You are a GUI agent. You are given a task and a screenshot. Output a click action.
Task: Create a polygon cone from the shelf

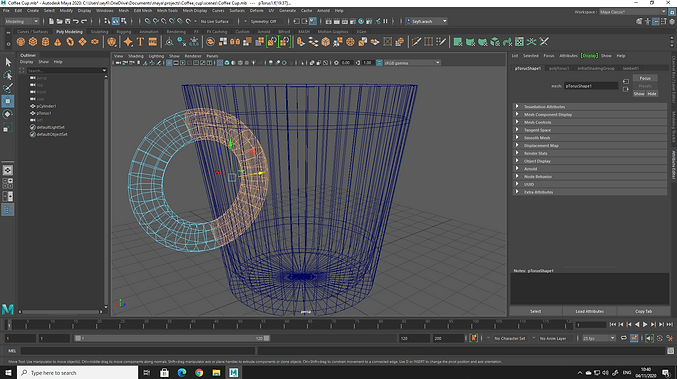57,42
